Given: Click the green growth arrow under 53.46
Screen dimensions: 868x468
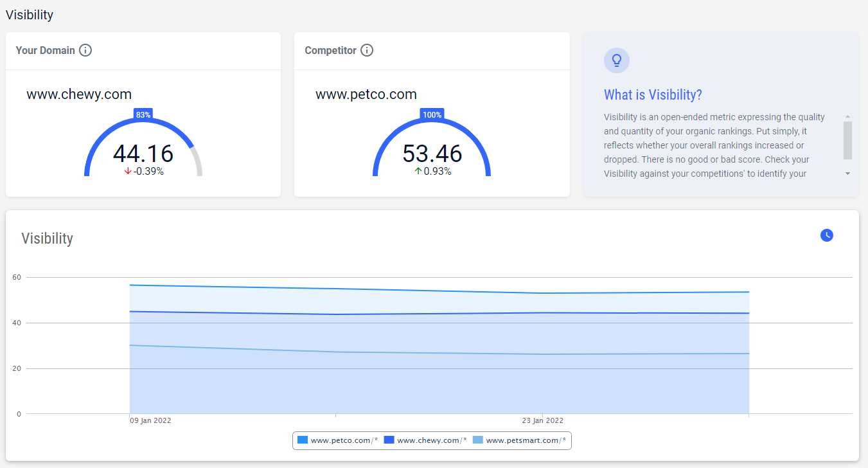Looking at the screenshot, I should point(418,172).
